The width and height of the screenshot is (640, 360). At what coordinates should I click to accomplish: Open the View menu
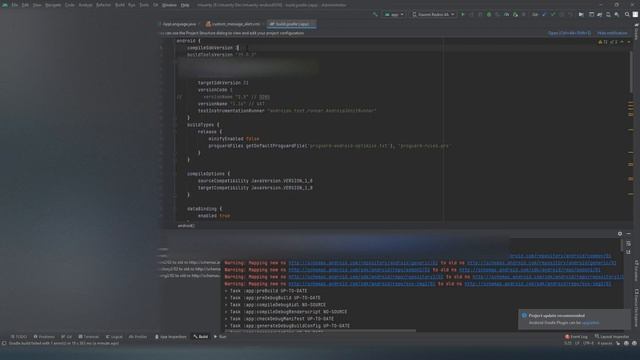pos(37,5)
